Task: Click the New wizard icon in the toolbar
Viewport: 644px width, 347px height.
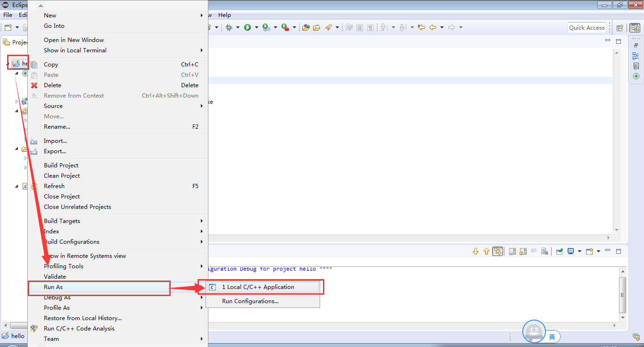Action: coord(8,27)
